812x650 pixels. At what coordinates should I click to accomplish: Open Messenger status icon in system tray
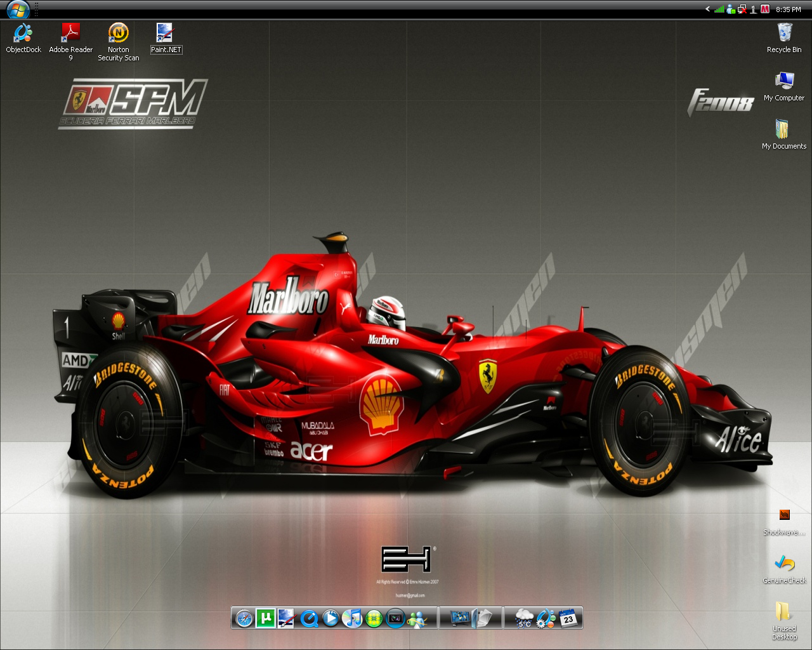[731, 10]
